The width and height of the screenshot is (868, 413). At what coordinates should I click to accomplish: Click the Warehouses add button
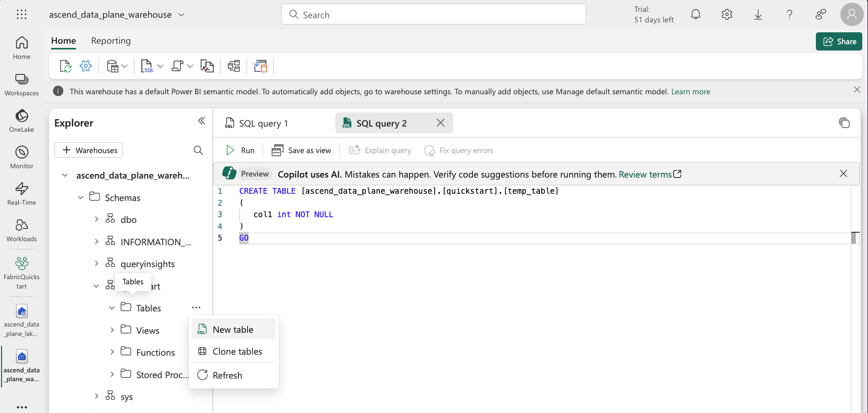click(89, 150)
